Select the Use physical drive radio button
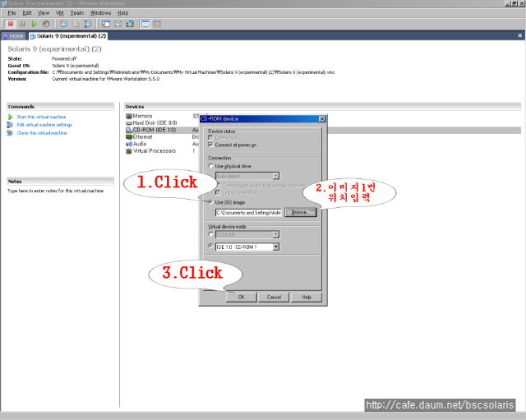526x420 pixels. click(x=210, y=166)
